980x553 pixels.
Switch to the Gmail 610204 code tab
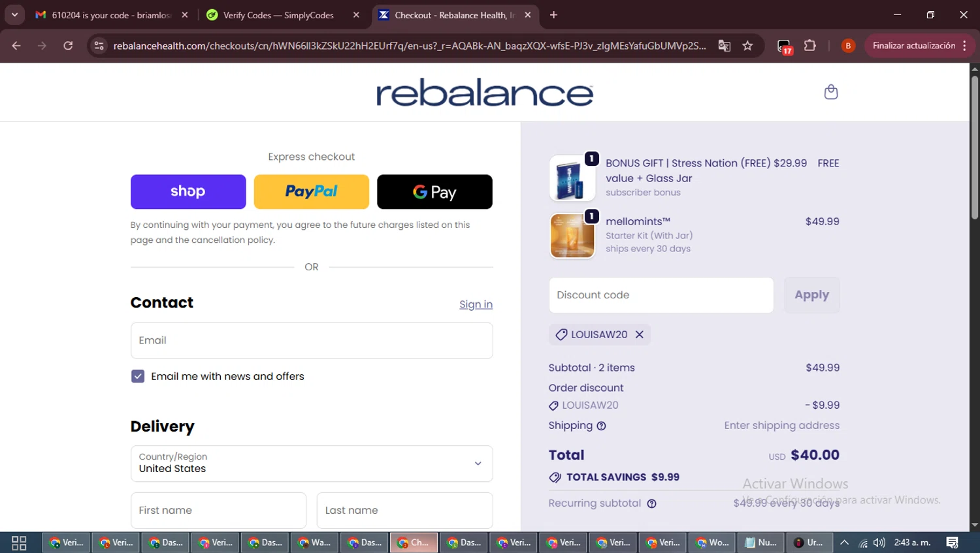112,15
